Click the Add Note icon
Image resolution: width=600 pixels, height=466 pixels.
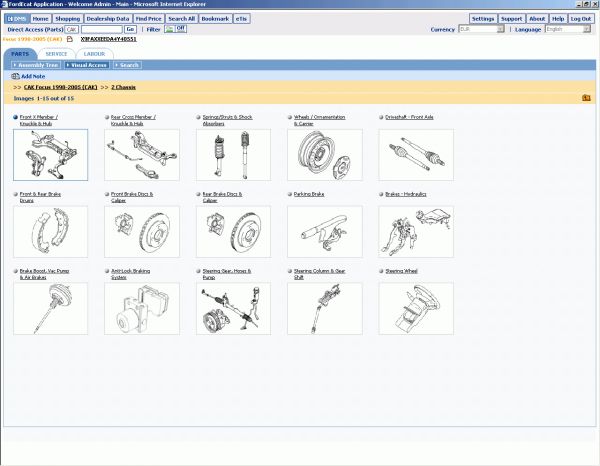point(15,76)
